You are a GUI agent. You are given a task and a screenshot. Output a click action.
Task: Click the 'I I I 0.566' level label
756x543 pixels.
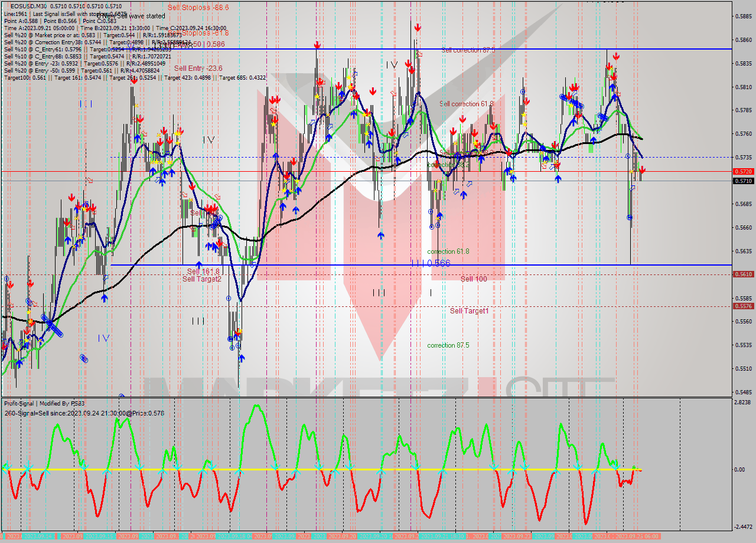click(430, 263)
